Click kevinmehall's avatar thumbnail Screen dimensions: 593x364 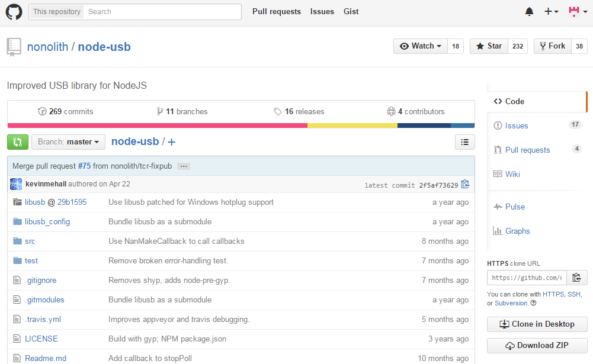pos(16,184)
